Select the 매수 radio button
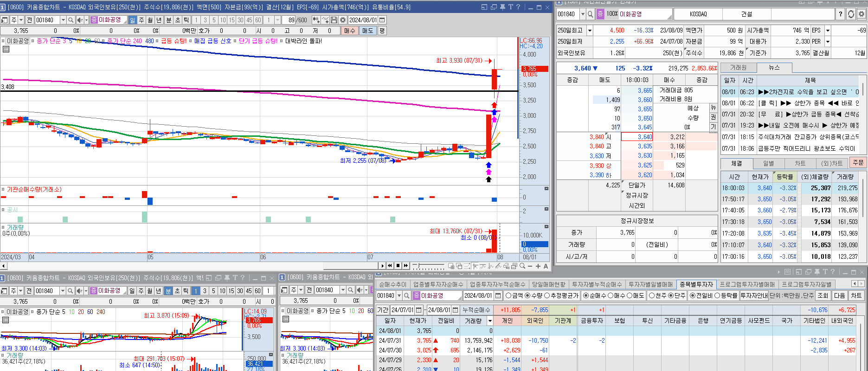Viewport: 868px width, 371px height. click(x=610, y=295)
